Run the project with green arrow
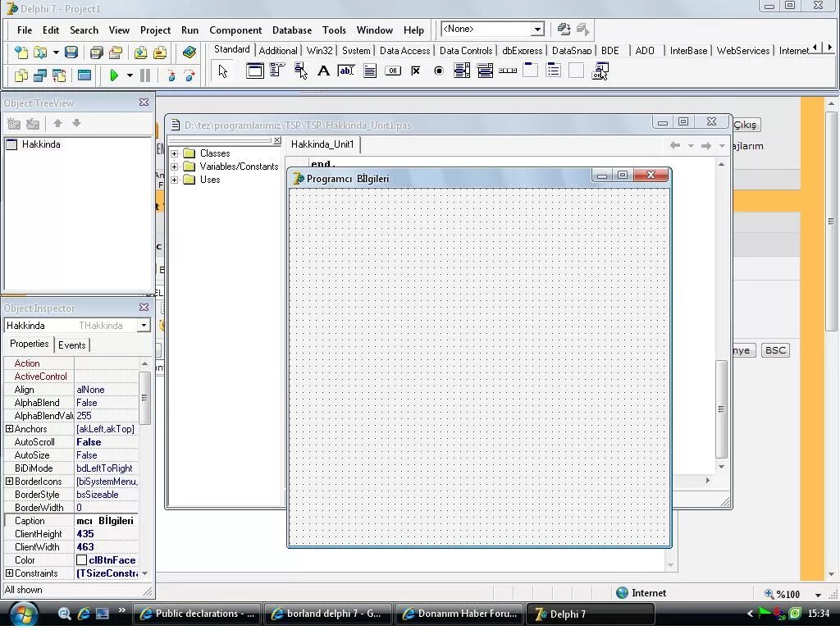 pyautogui.click(x=113, y=75)
